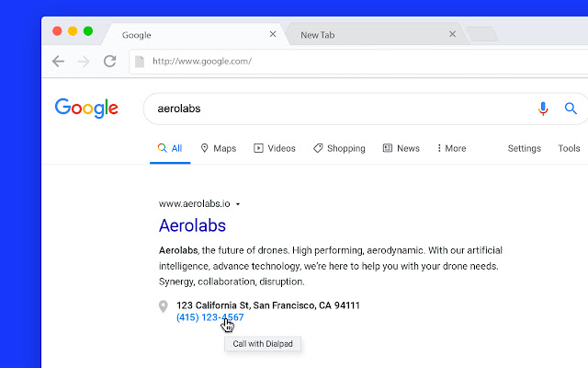This screenshot has height=368, width=588.
Task: Expand the More search options menu
Action: click(x=451, y=148)
